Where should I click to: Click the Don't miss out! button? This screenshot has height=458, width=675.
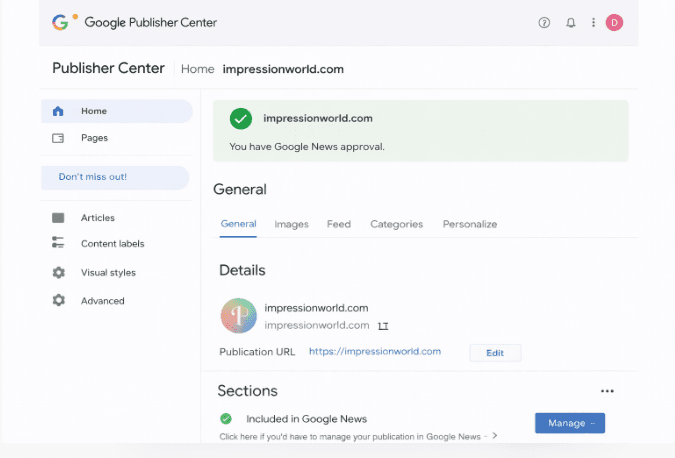click(115, 177)
